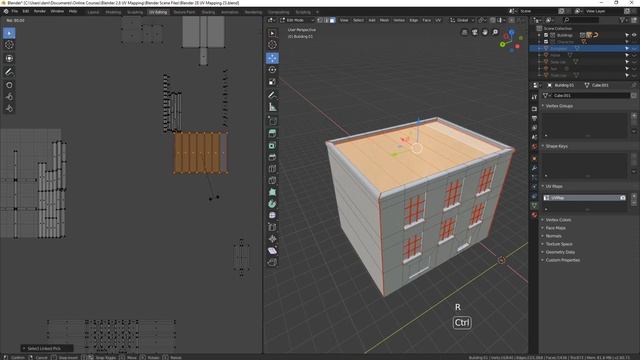Switch to the UV Editing workspace tab
Image resolution: width=640 pixels, height=360 pixels.
click(x=158, y=12)
